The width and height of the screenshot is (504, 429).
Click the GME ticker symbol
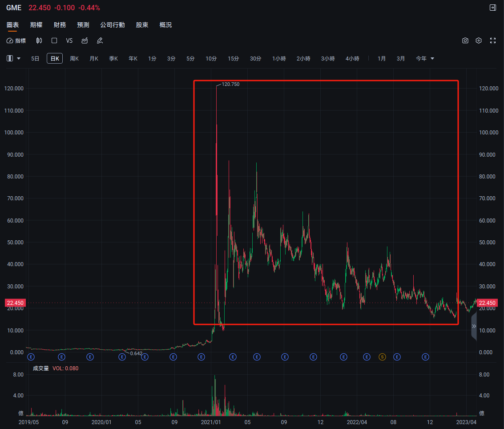[x=13, y=8]
